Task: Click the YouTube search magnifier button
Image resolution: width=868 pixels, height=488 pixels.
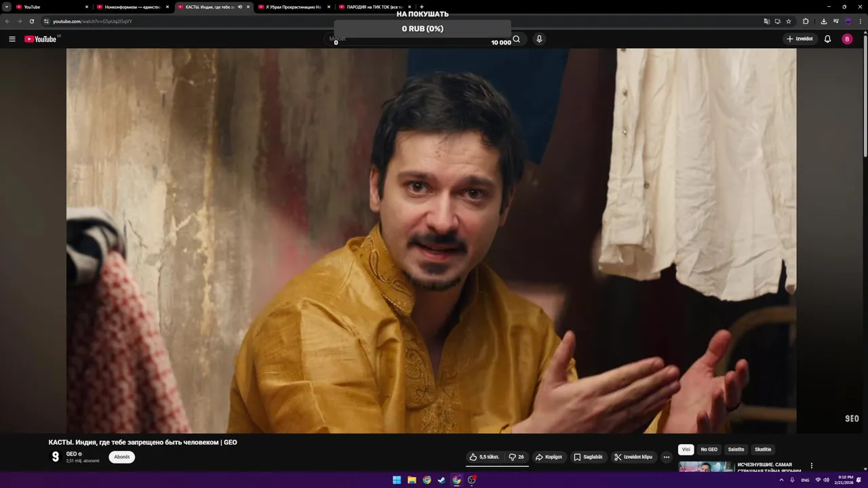Action: click(x=517, y=39)
